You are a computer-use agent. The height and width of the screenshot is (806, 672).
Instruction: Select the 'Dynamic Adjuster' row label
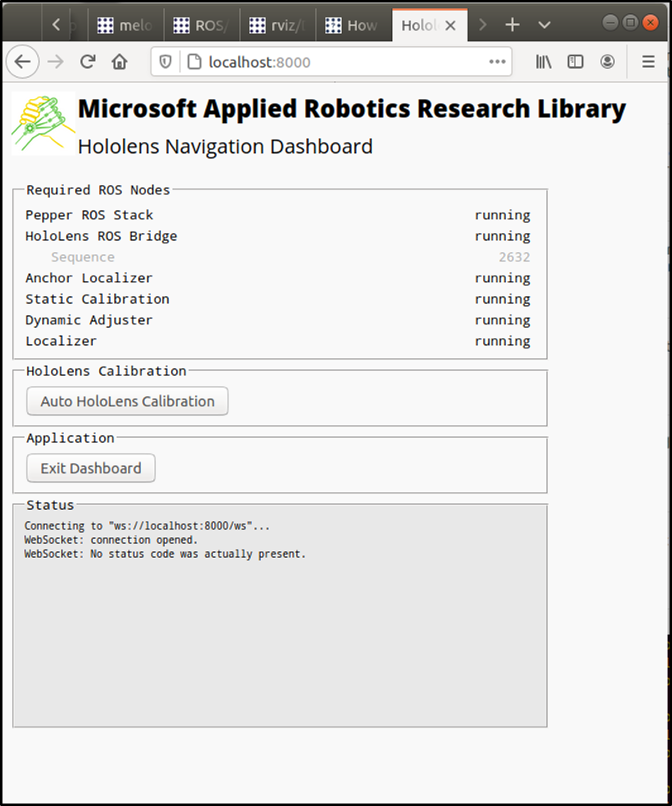(89, 320)
